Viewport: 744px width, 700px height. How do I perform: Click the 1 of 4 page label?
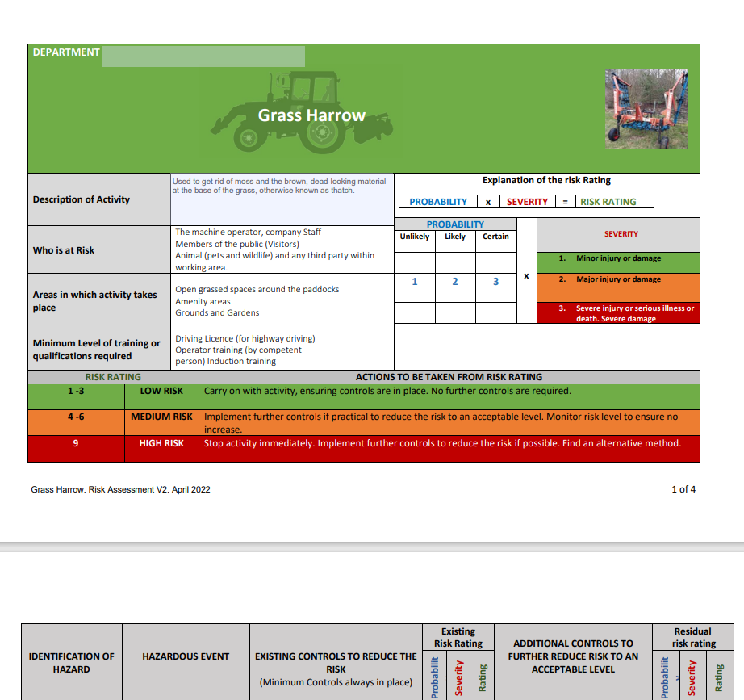click(684, 489)
